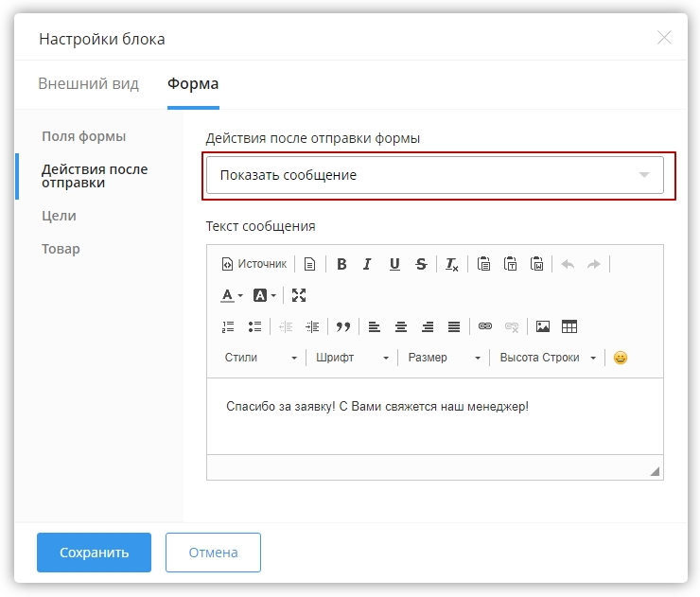Insert a bulleted list
The width and height of the screenshot is (700, 597).
[254, 326]
